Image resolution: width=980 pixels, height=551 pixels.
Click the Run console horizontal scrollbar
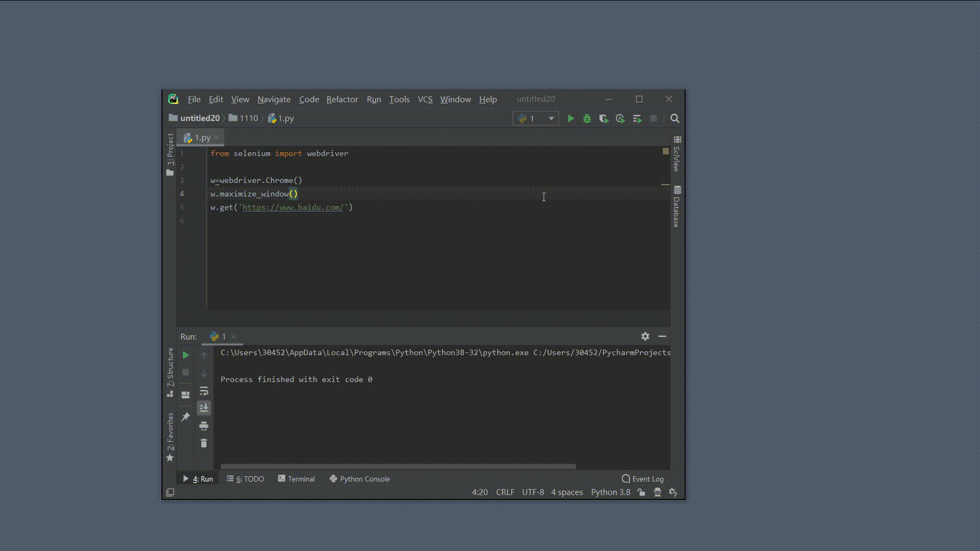pyautogui.click(x=398, y=466)
